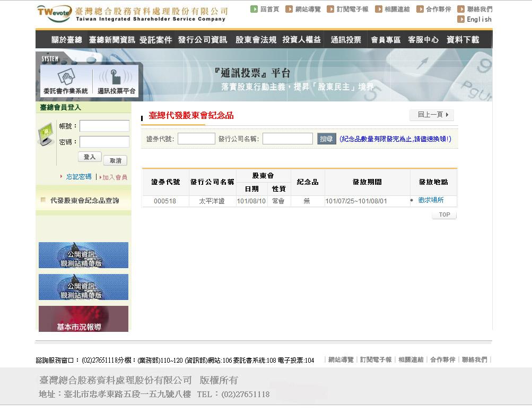Open the 股東會法規 menu
This screenshot has width=532, height=420.
click(256, 40)
